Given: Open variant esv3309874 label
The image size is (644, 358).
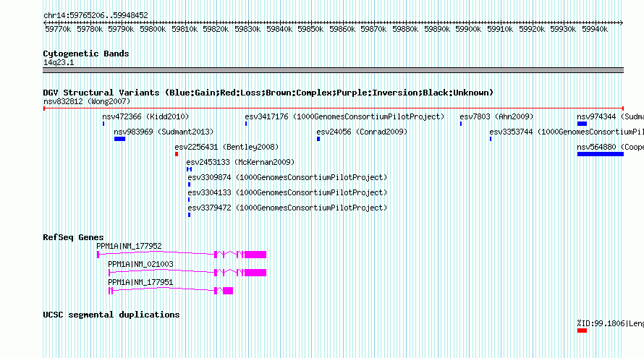Looking at the screenshot, I should tap(287, 177).
